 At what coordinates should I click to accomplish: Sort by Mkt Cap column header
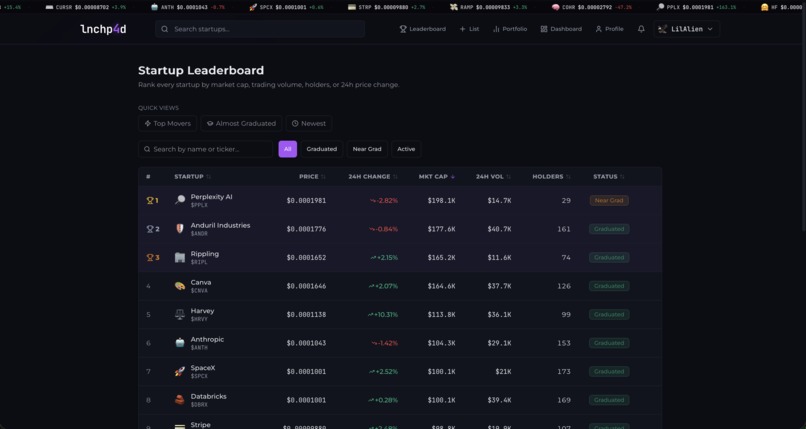[437, 177]
